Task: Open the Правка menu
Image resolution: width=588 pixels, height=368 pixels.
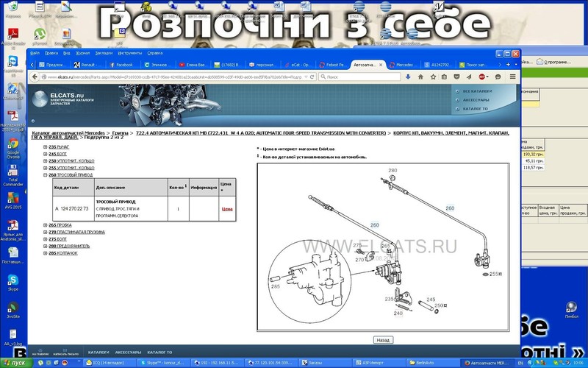Action: tap(51, 53)
